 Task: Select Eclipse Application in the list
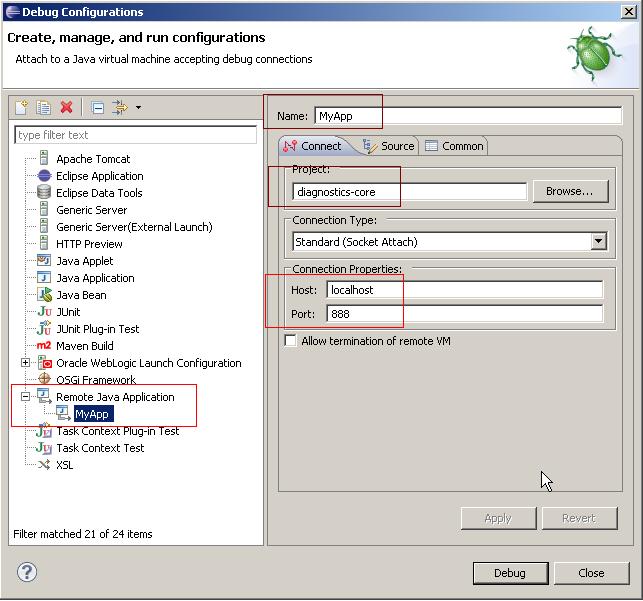[100, 176]
